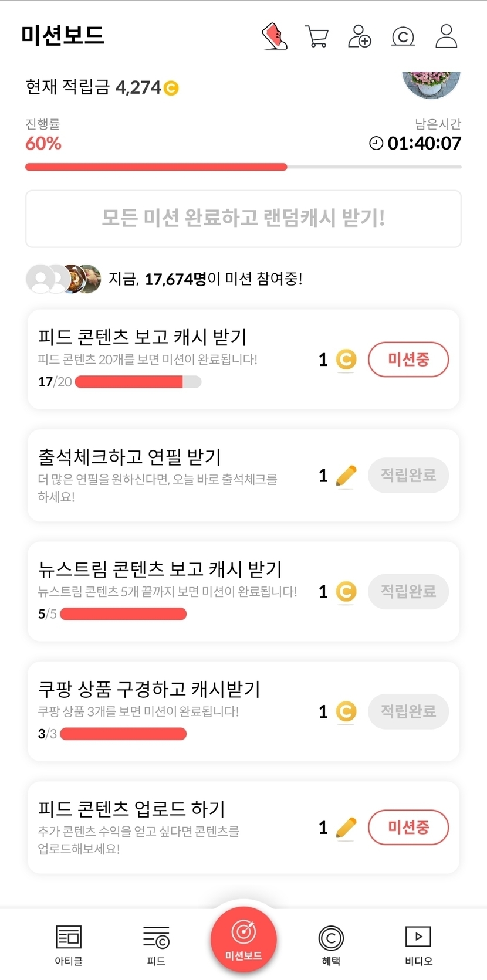Switch to the 피드 tab
This screenshot has width=487, height=980.
pyautogui.click(x=156, y=944)
